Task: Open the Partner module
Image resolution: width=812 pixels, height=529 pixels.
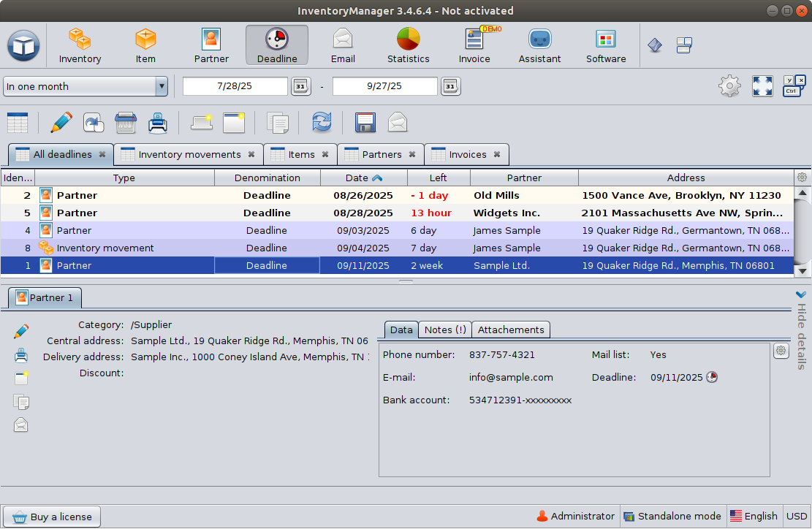Action: 211,45
